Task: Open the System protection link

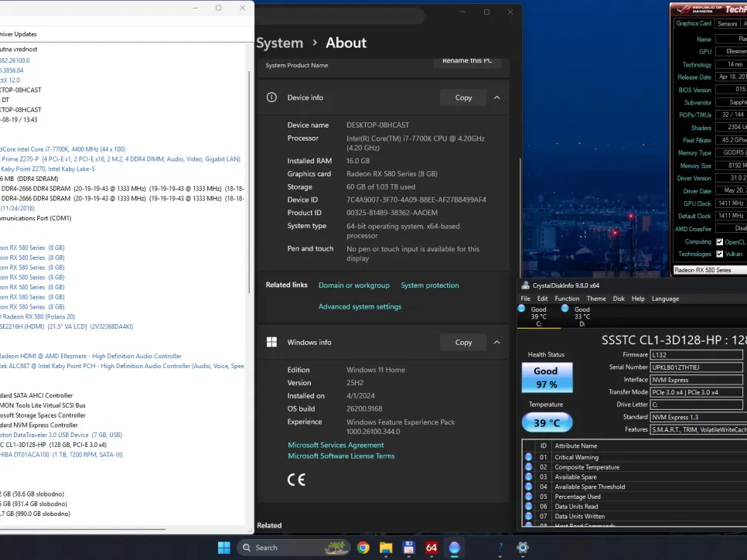Action: point(430,285)
